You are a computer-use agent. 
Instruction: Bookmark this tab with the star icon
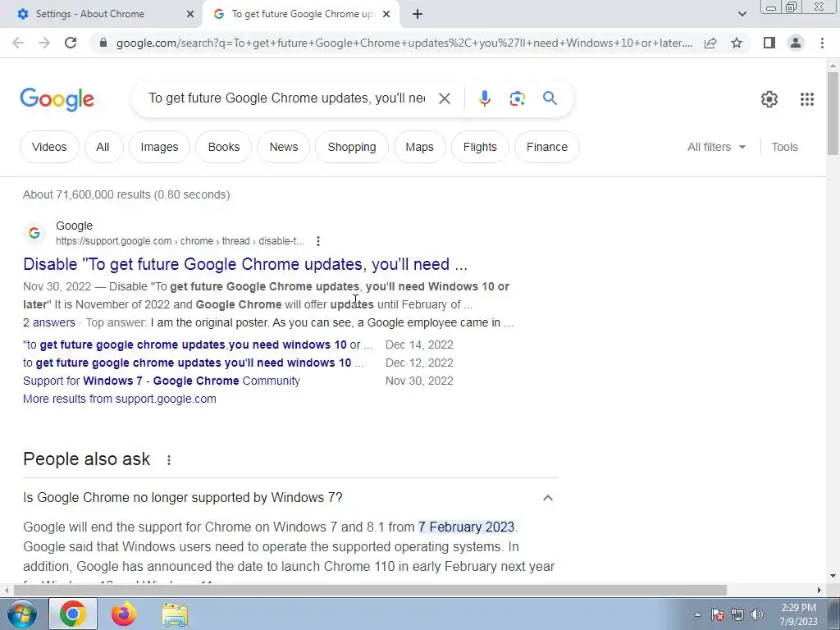point(737,43)
